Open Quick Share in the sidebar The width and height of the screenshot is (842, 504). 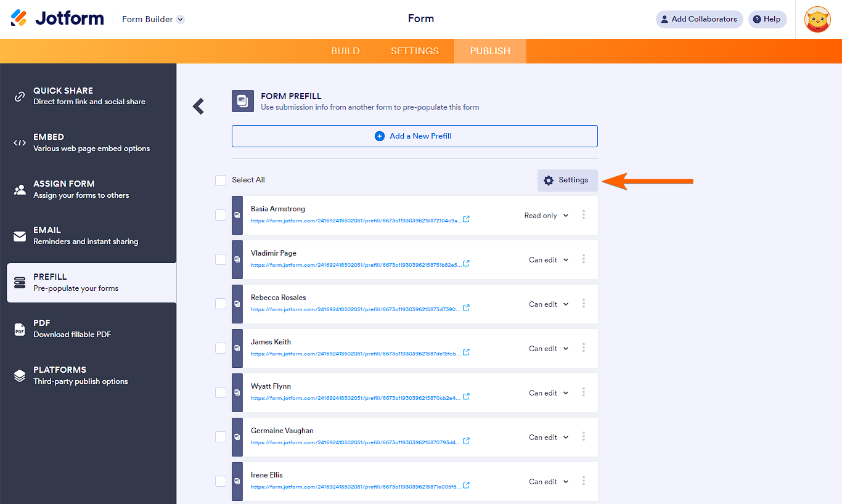[x=88, y=96]
